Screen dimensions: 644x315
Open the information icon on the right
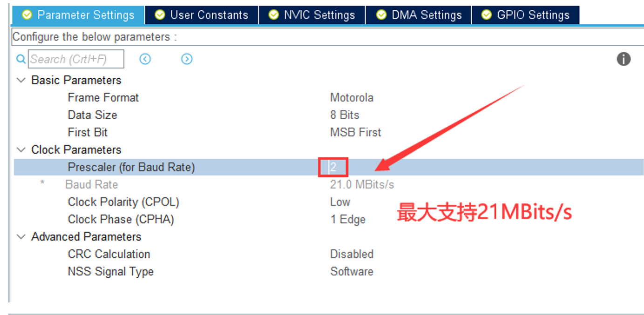[624, 59]
